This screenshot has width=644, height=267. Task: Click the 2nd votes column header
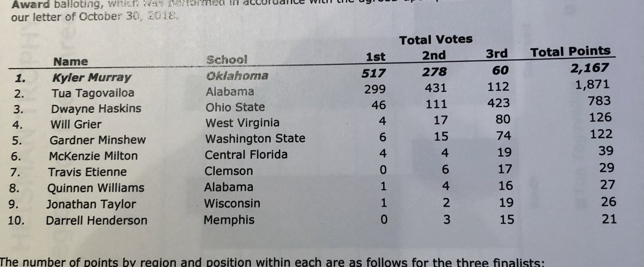point(434,55)
